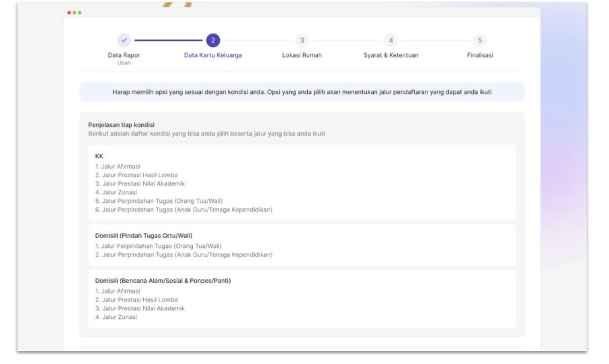609x364 pixels.
Task: Click the 'Berikut adalah daftar kondisi' description
Action: [x=206, y=134]
